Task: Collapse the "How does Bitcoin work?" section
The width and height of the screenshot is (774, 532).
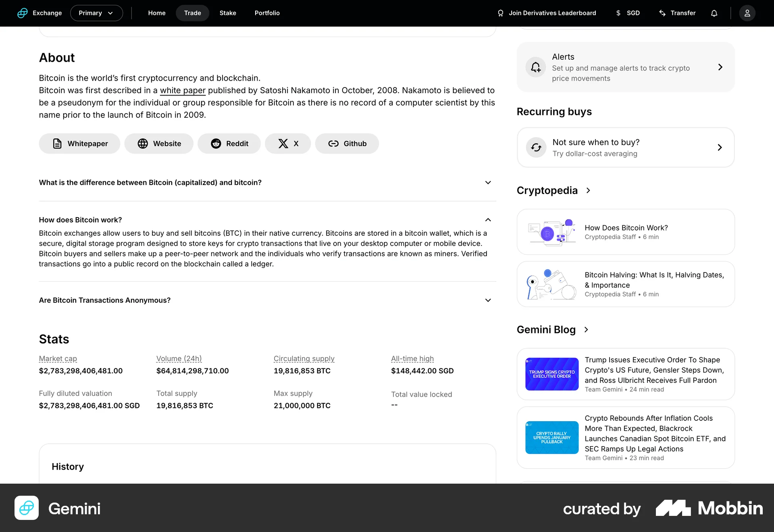Action: (488, 220)
